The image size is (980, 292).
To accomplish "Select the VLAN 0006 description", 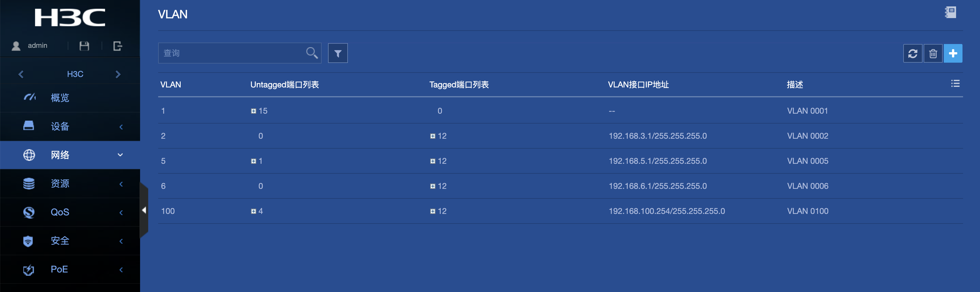I will (807, 186).
